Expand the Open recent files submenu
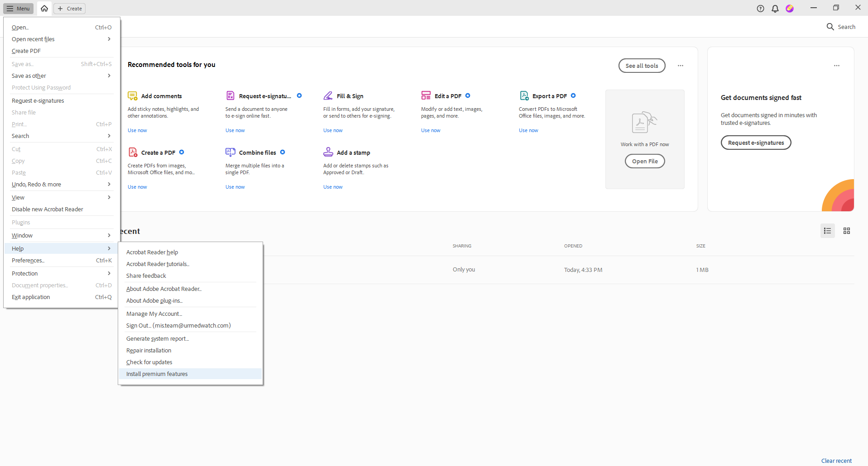 pos(33,39)
